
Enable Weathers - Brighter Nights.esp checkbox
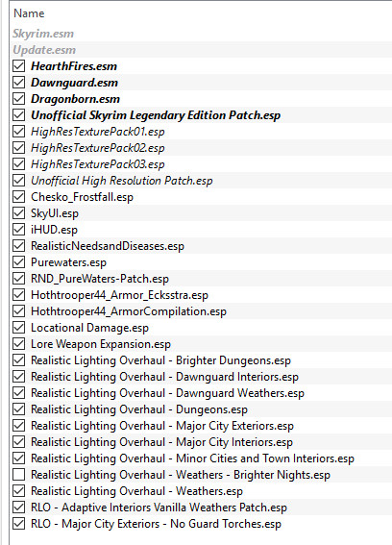tap(19, 475)
